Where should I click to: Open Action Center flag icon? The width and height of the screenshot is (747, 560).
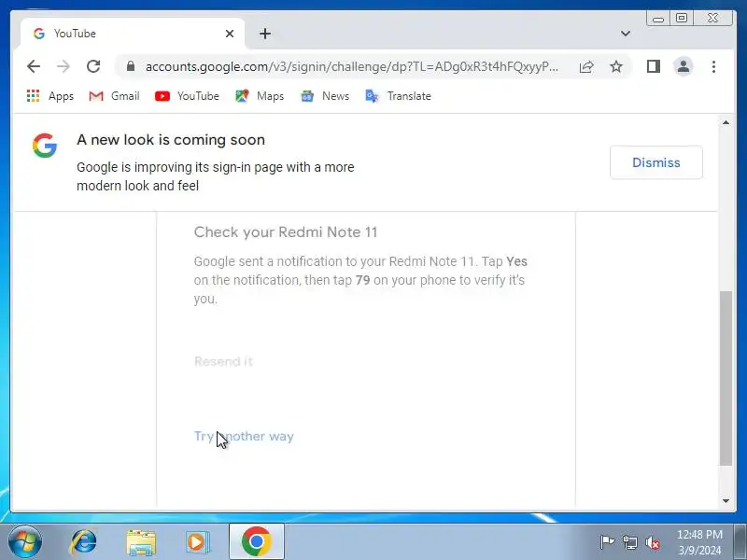pyautogui.click(x=607, y=542)
